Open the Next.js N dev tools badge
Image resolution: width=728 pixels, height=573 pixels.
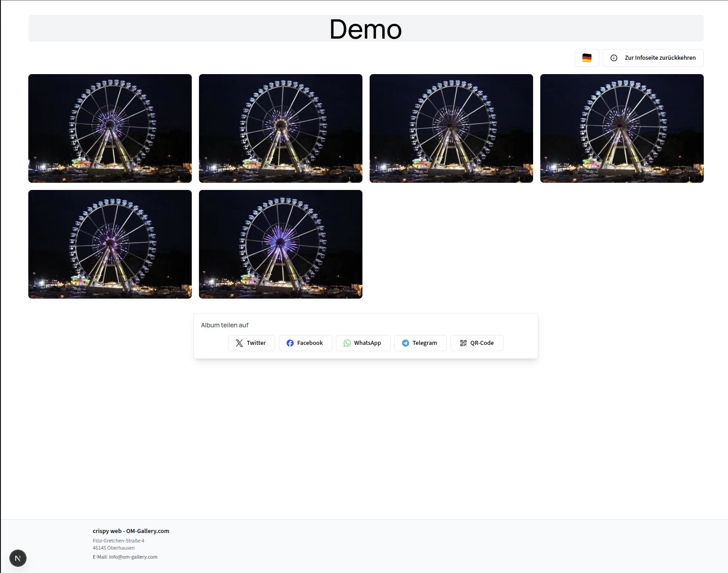pyautogui.click(x=18, y=558)
